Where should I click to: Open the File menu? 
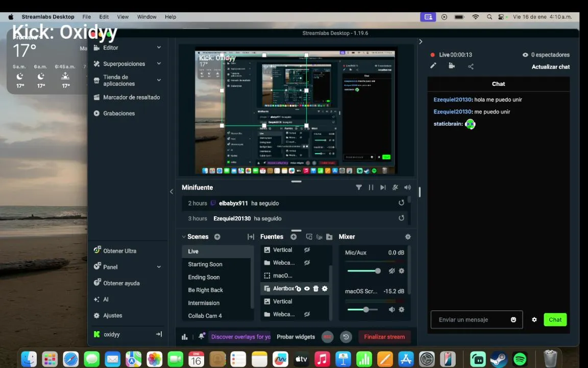tap(87, 17)
